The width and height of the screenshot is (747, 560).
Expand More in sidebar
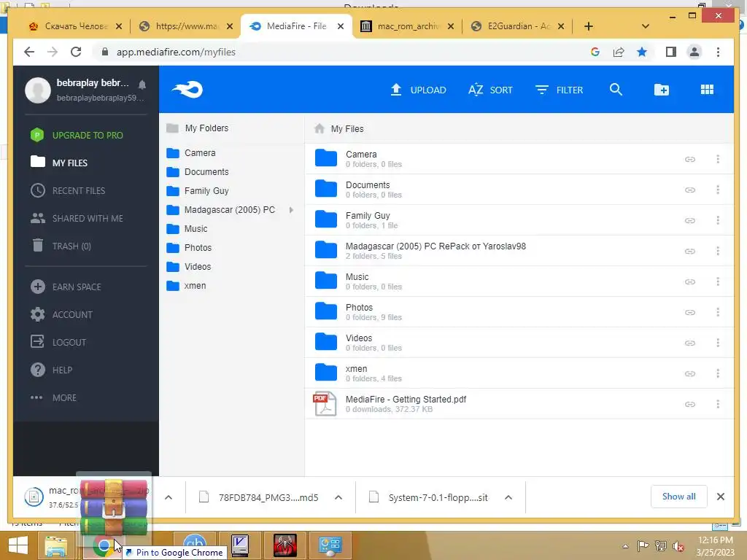click(53, 397)
